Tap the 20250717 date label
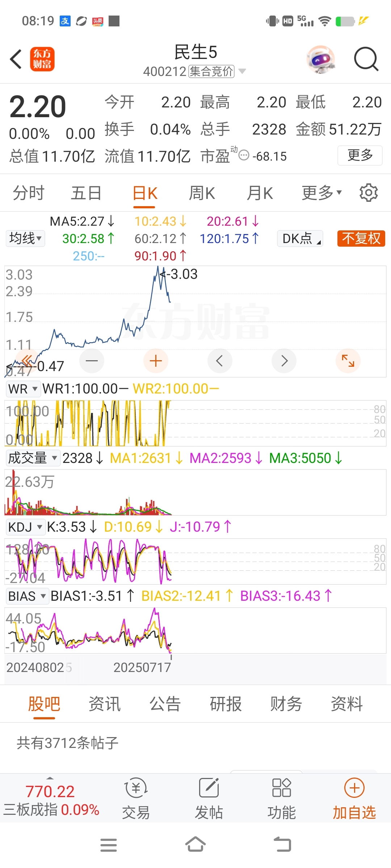This screenshot has height=868, width=391. 142,667
